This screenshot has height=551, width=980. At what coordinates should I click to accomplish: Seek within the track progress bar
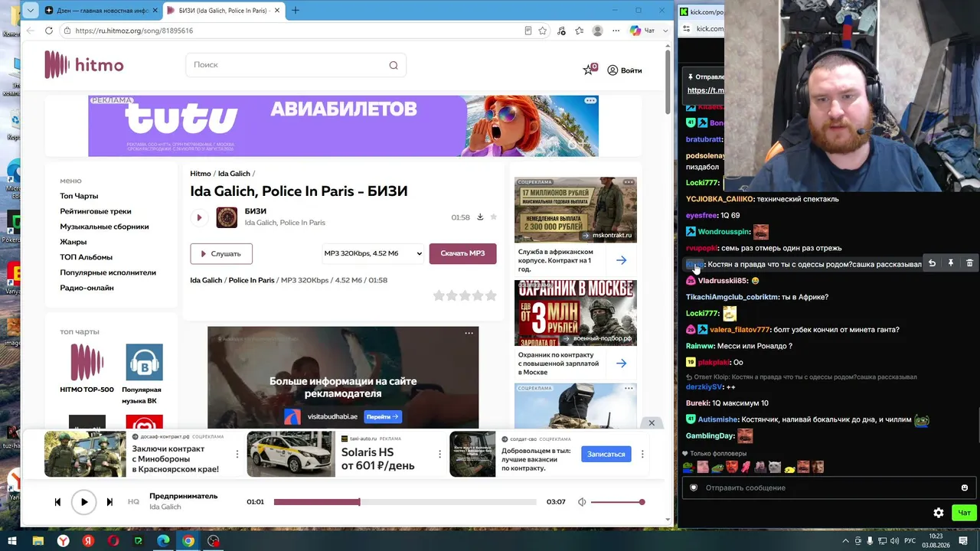405,502
